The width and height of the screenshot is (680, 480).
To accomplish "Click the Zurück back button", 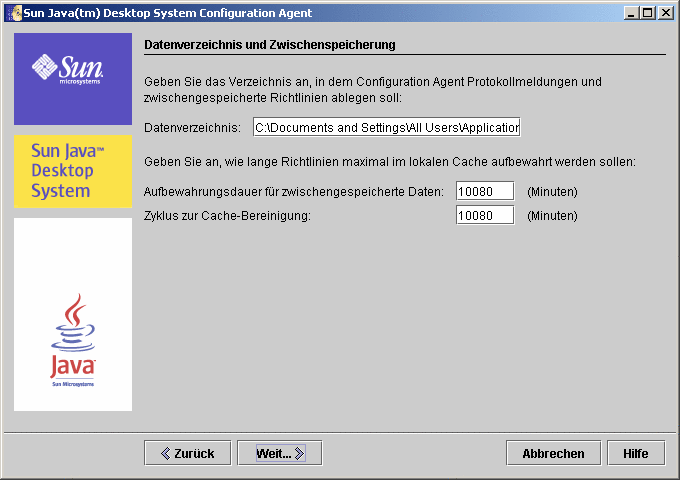I will click(x=187, y=453).
